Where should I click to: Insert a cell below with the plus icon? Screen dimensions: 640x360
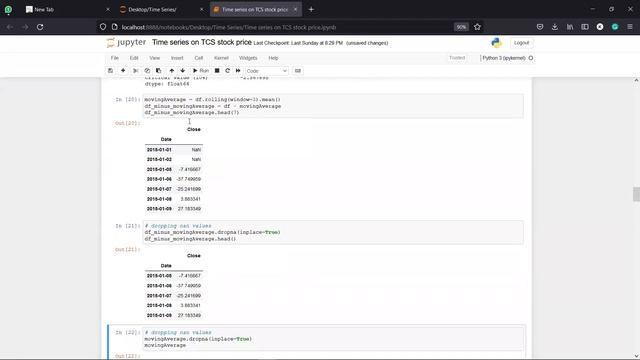(123, 71)
